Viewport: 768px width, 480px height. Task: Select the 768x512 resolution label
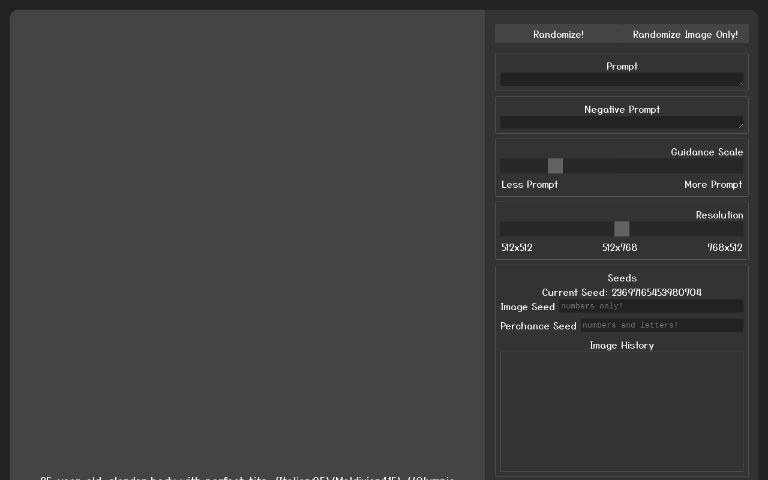[724, 248]
